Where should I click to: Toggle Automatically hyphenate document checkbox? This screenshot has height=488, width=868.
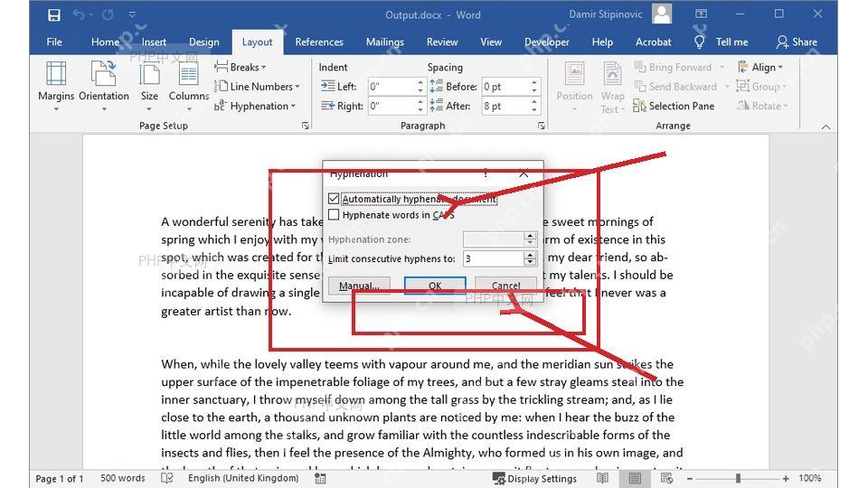coord(334,199)
